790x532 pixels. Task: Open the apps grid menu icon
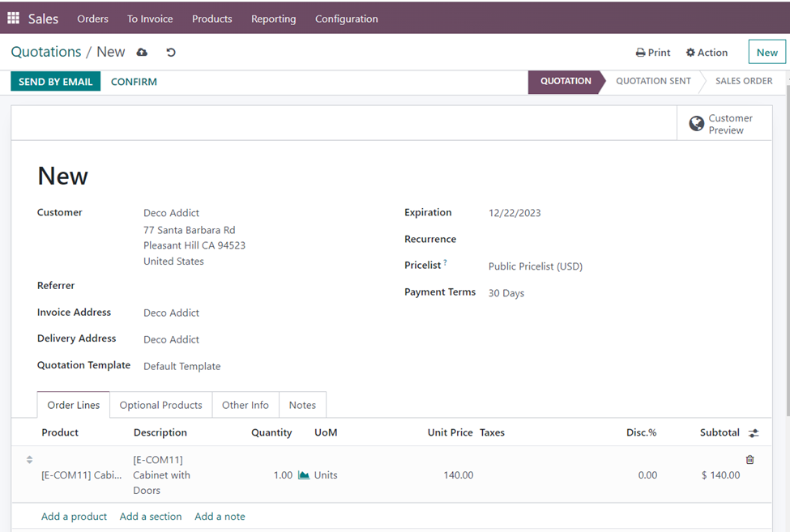13,18
